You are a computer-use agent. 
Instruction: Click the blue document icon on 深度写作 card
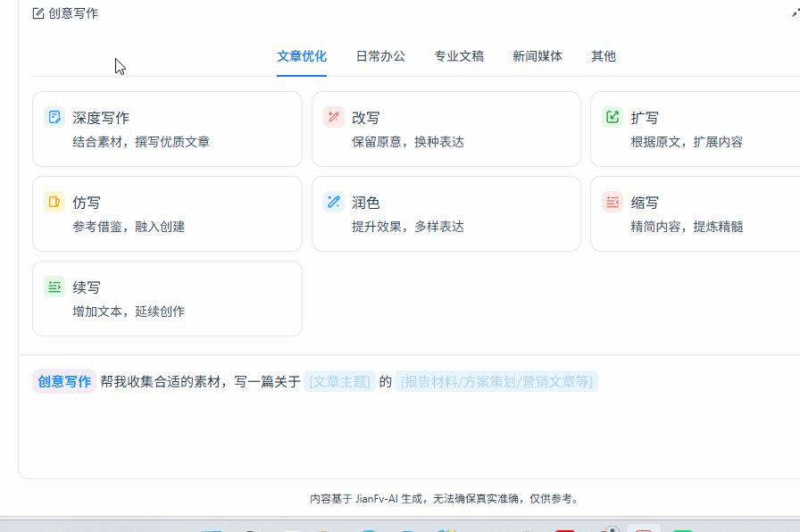(54, 116)
